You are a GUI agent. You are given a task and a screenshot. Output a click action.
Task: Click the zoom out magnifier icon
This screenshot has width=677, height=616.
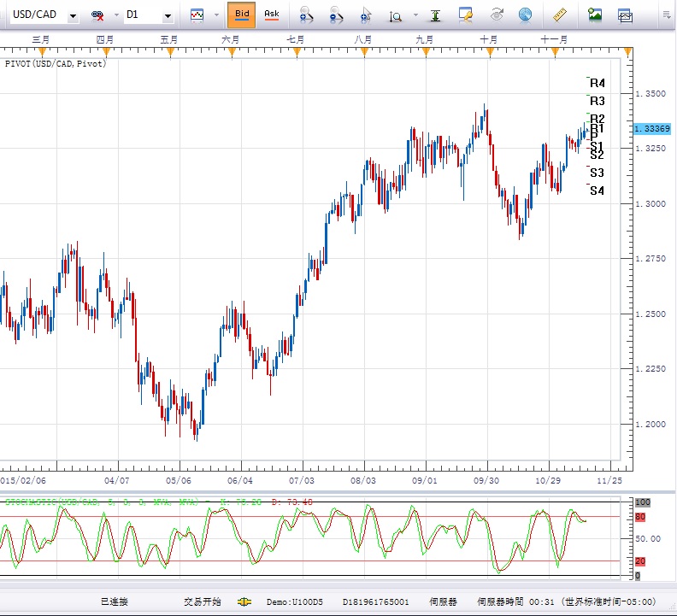(x=336, y=15)
